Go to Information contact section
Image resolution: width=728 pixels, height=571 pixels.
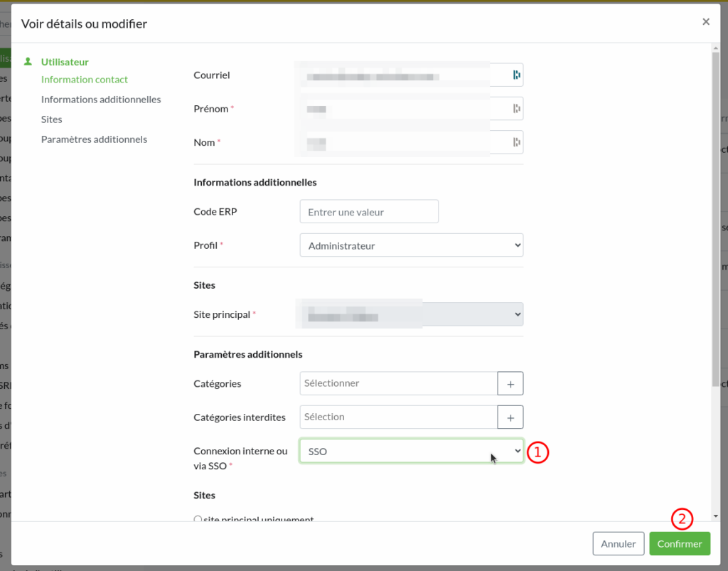[x=85, y=80]
